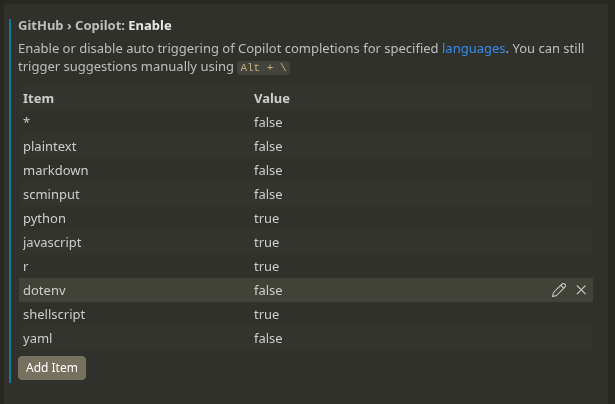This screenshot has height=404, width=615.
Task: Click the false value of yaml
Action: coord(268,338)
